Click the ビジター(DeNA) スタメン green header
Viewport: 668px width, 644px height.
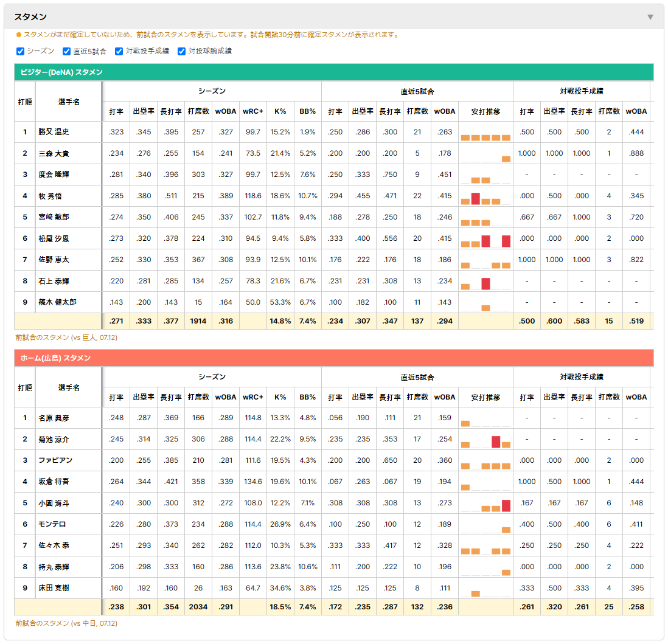[333, 72]
